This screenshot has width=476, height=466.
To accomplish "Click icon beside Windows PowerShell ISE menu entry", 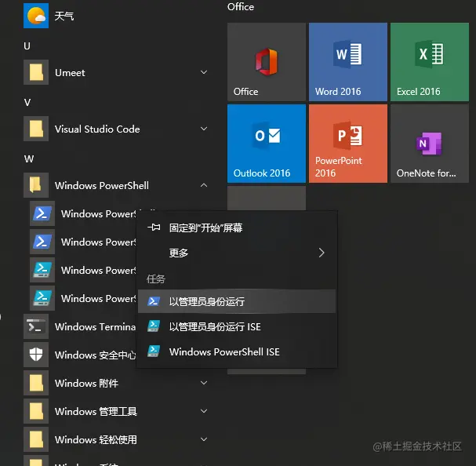I will pyautogui.click(x=154, y=351).
